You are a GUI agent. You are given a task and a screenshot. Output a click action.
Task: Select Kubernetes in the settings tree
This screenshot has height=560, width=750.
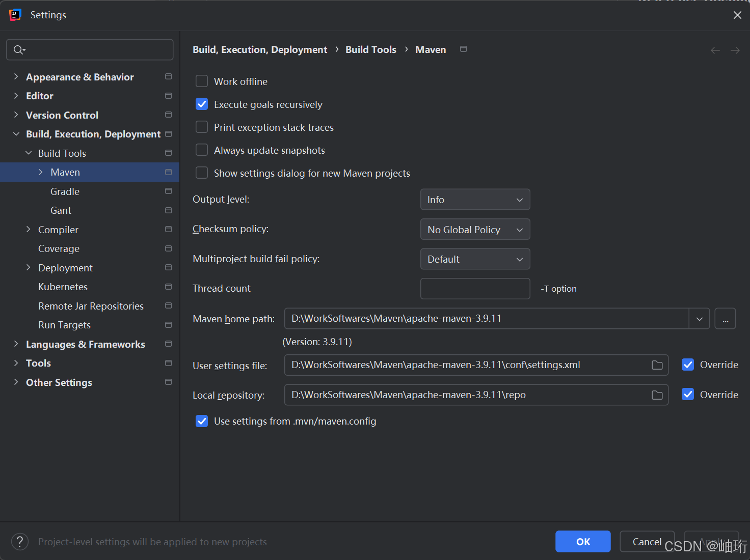63,287
